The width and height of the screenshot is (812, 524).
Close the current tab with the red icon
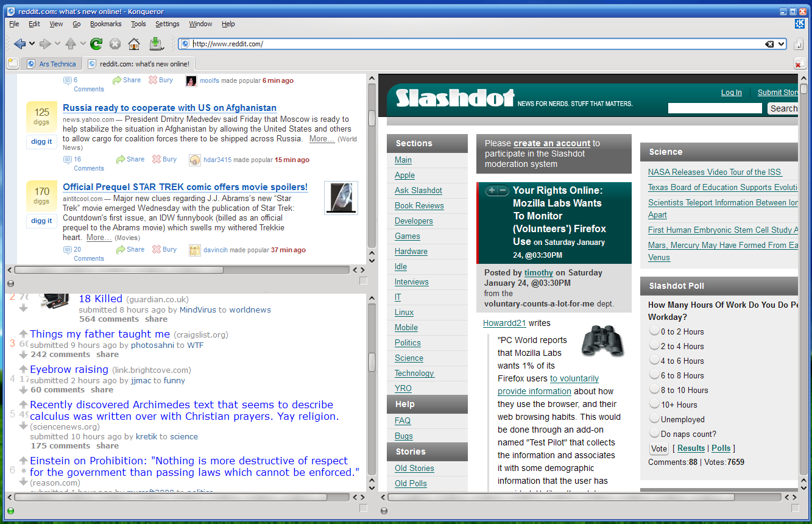tap(799, 64)
